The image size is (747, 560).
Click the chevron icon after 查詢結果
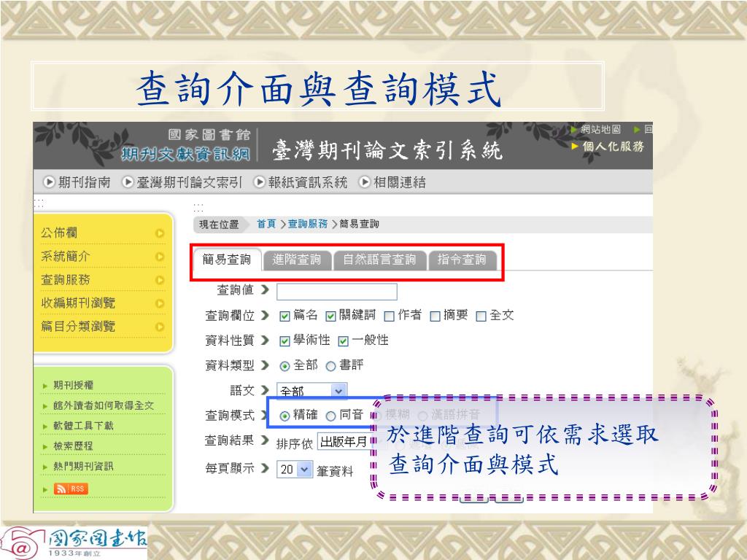click(x=265, y=440)
